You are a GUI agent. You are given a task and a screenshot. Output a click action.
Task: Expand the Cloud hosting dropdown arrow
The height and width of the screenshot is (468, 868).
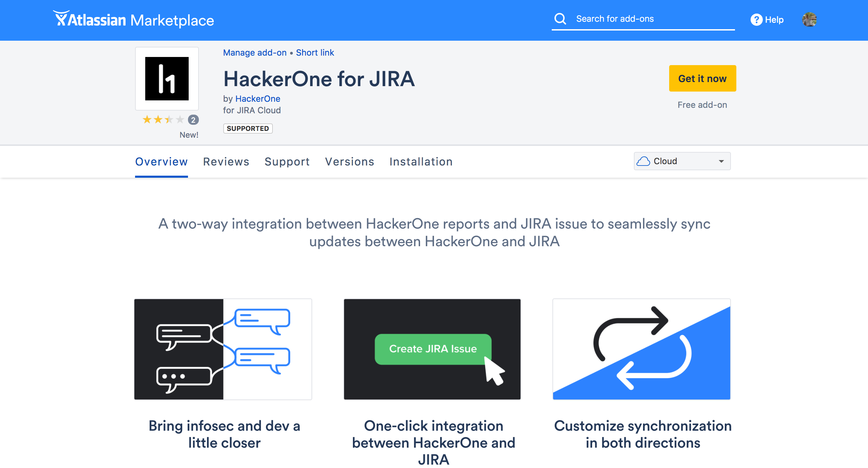point(721,161)
